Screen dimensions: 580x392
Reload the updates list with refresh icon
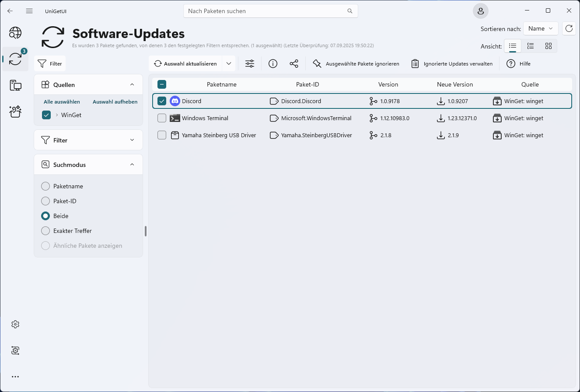[x=569, y=28]
